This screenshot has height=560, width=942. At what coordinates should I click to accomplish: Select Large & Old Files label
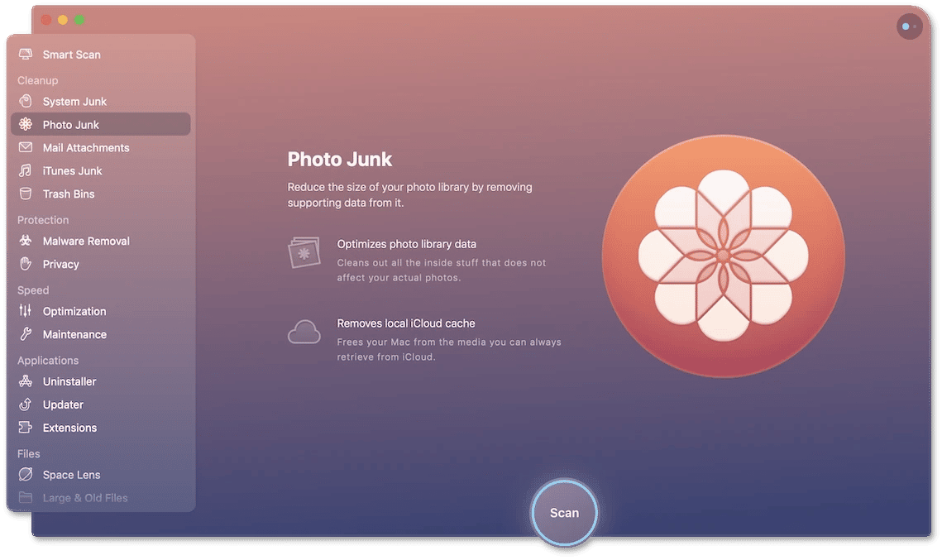pos(85,497)
